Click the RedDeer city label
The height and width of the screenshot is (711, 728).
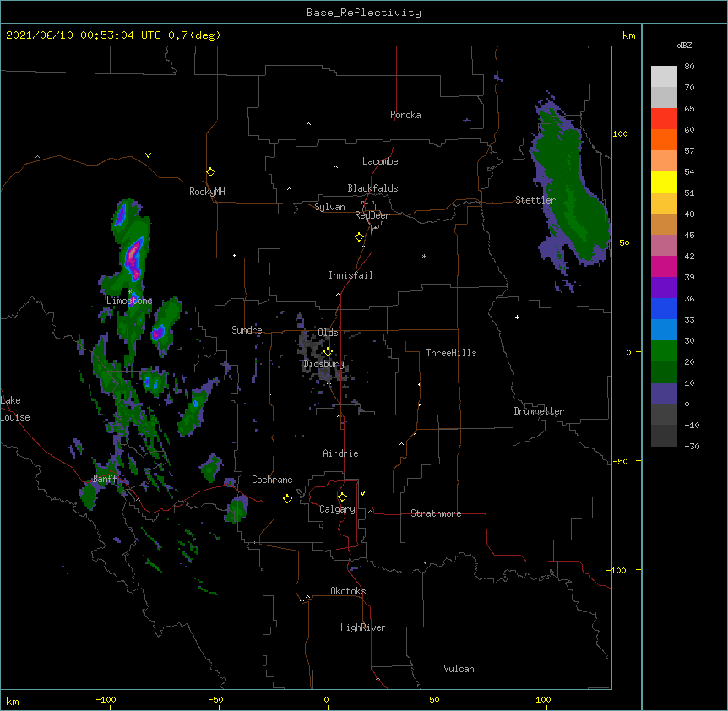372,215
